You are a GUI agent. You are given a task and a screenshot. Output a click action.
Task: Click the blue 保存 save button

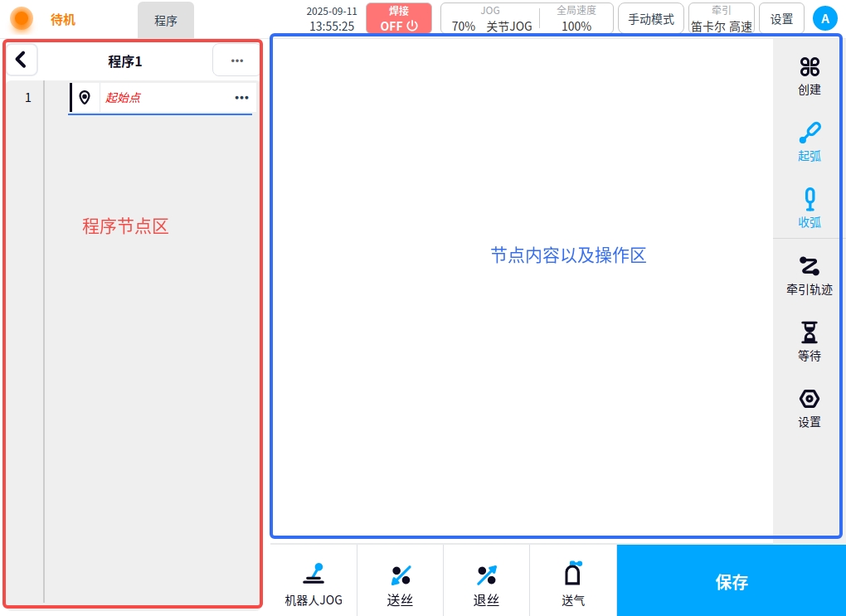click(x=731, y=581)
